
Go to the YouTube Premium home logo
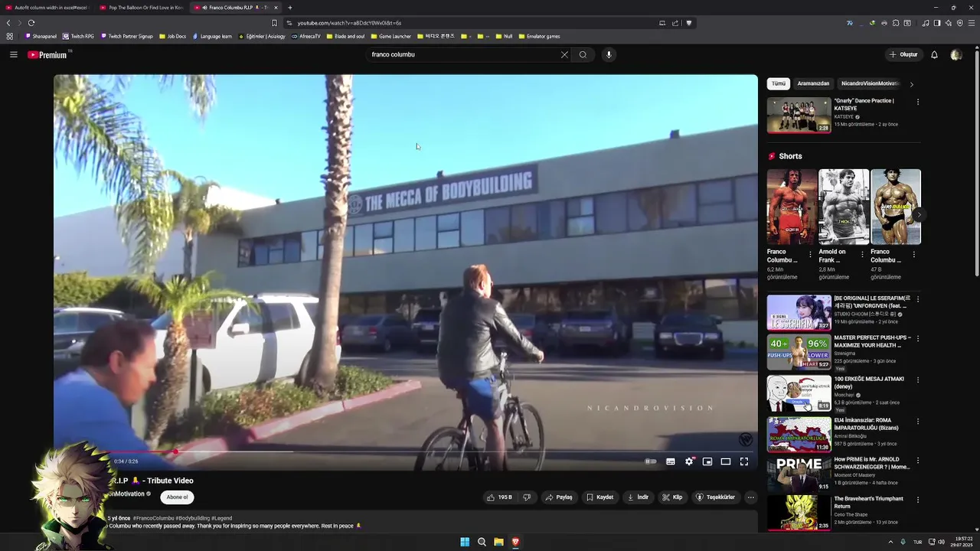47,54
